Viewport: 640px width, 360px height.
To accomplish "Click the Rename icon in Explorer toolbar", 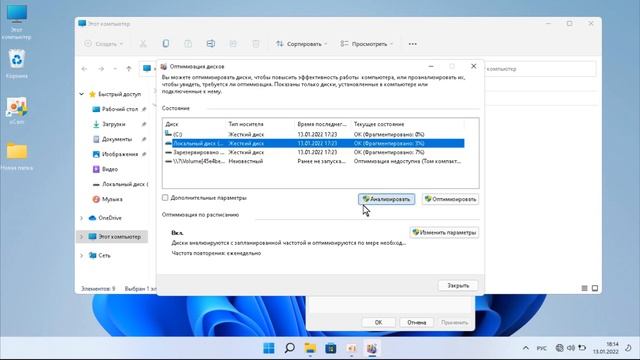I will [211, 44].
